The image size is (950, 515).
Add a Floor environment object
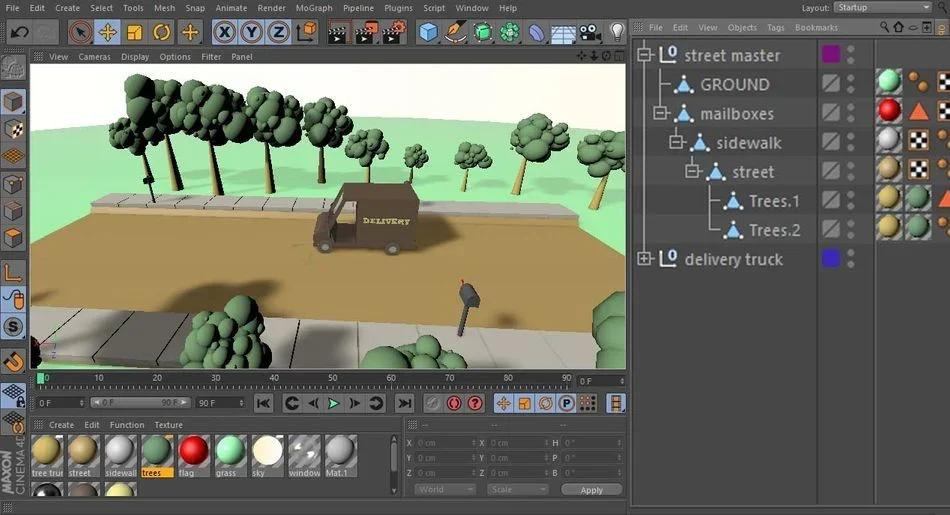pos(563,33)
